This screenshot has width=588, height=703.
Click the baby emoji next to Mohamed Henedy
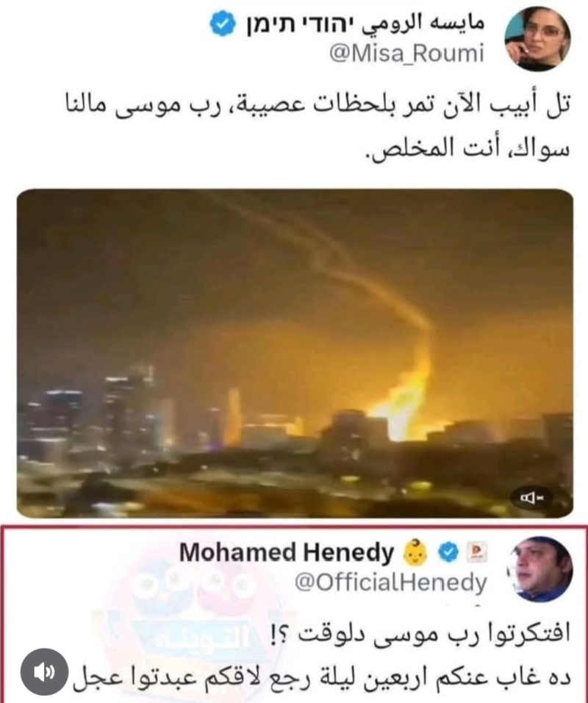(x=415, y=553)
